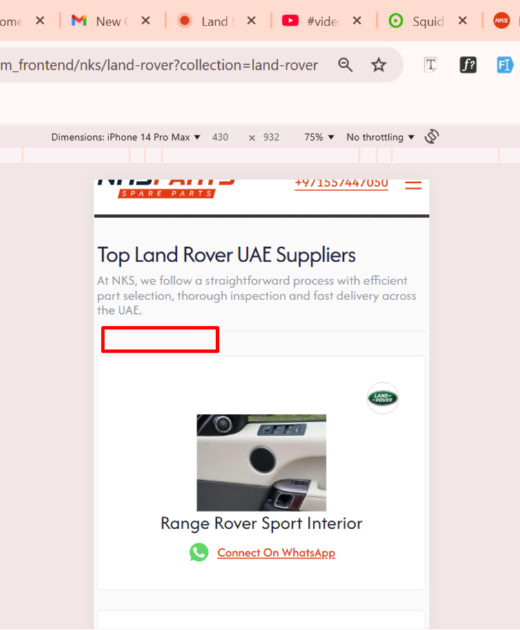
Task: Close the Land Rover browser tab
Action: pos(251,20)
